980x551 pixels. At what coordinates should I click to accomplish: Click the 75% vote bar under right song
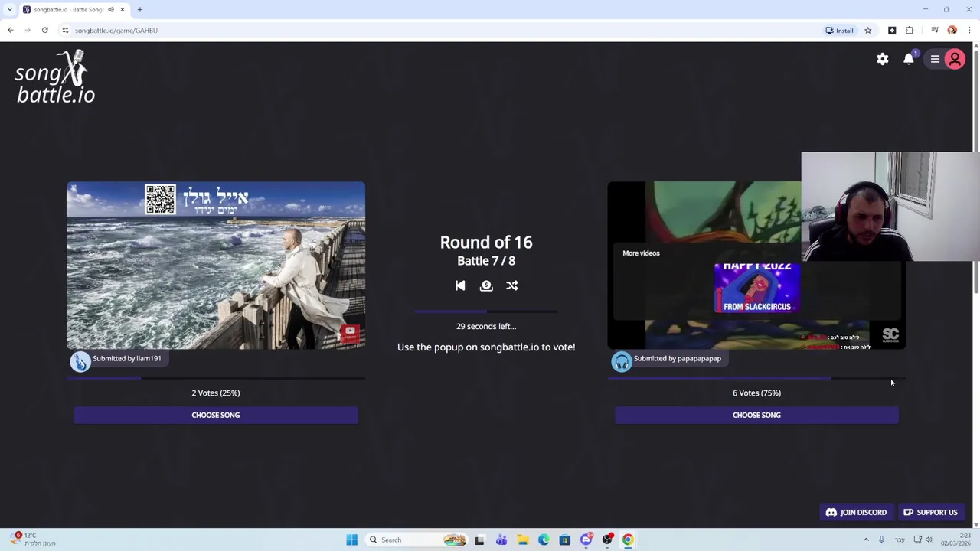point(756,378)
